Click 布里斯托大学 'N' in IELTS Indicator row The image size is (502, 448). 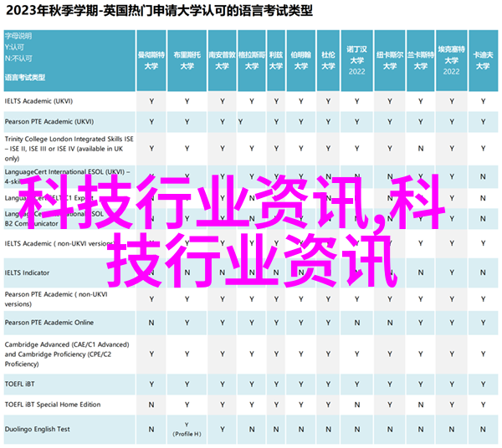click(187, 272)
